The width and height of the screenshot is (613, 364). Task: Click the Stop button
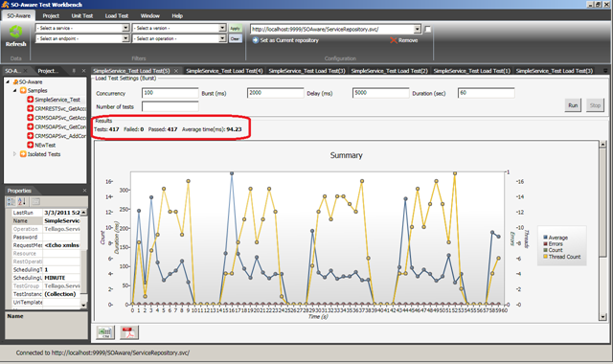(x=595, y=105)
